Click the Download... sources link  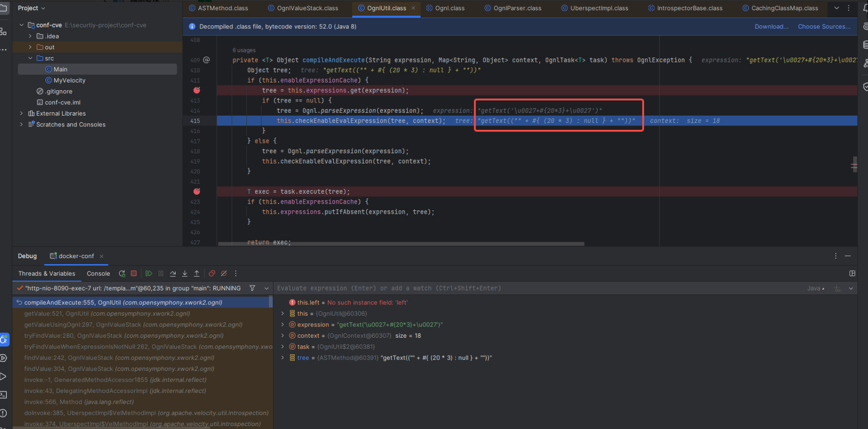coord(771,27)
